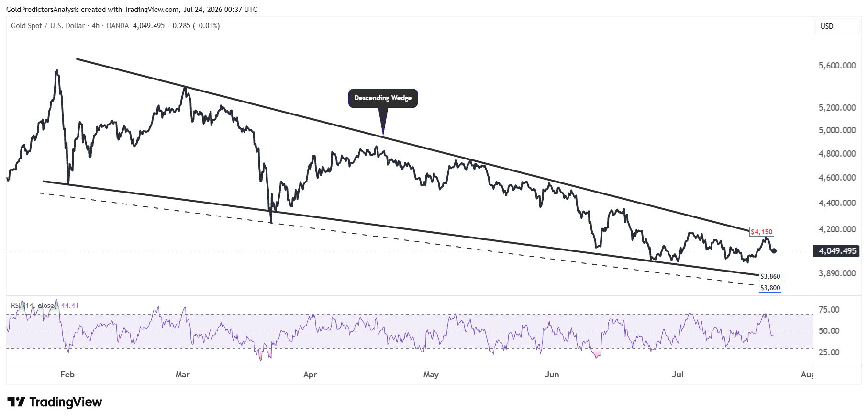Viewport: 868px width, 420px height.
Task: Select the $3,800 price label
Action: tap(770, 288)
